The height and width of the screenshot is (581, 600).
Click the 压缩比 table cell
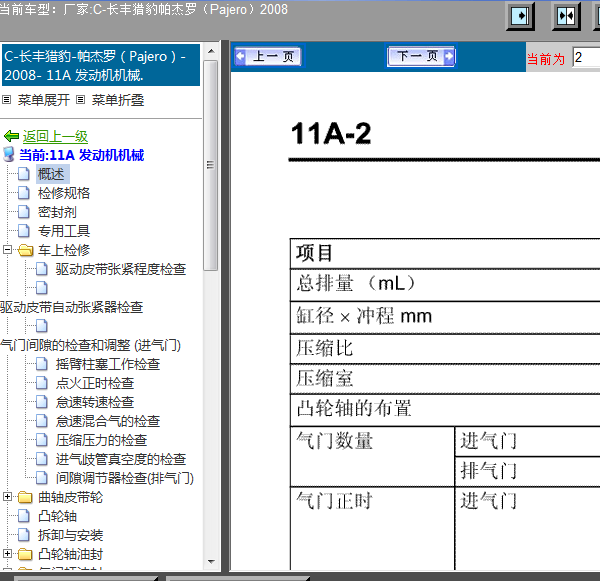(445, 349)
